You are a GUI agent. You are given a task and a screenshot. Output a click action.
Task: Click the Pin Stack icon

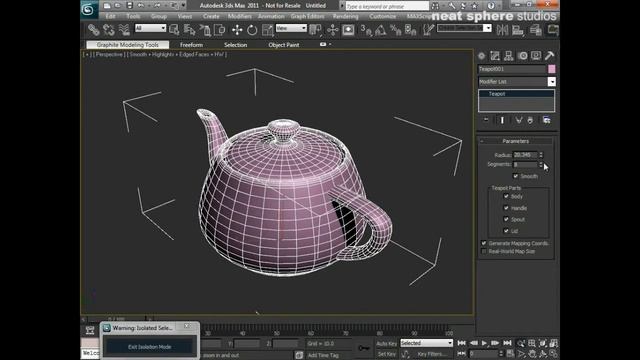486,120
